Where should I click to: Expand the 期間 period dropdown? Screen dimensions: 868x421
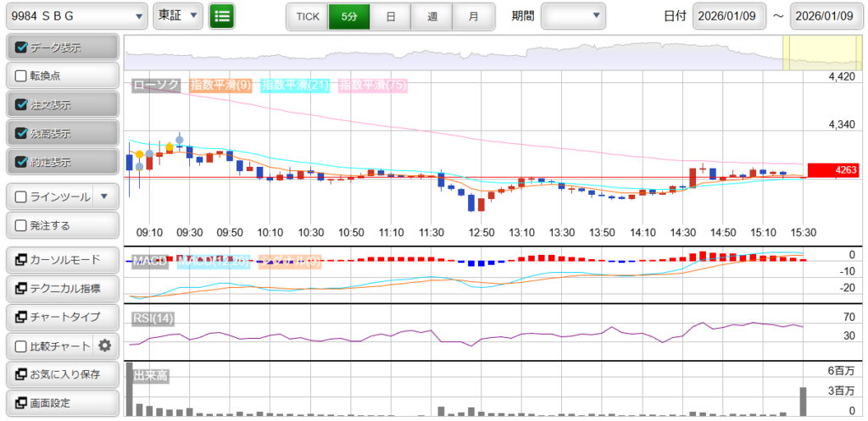click(x=573, y=16)
